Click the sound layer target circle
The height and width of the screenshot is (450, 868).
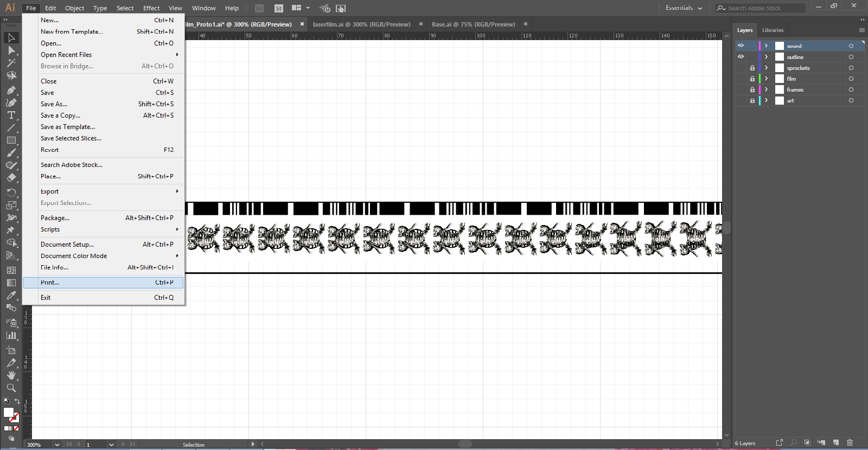(x=851, y=46)
